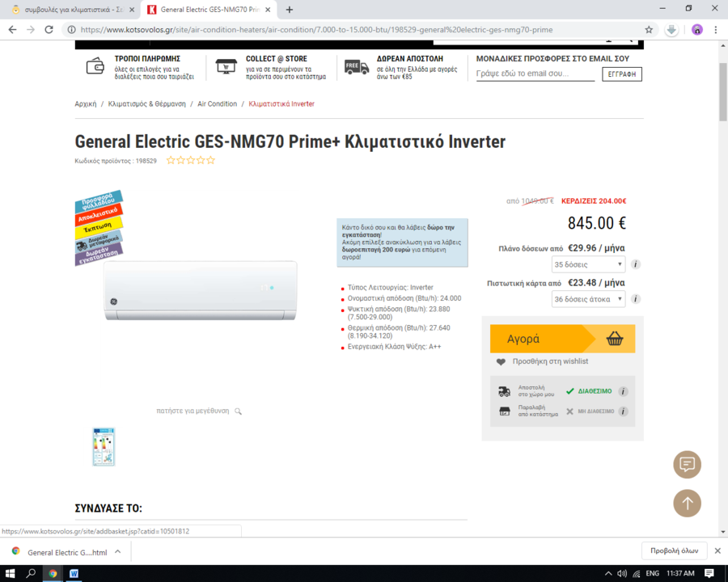728x582 pixels.
Task: Open Air Condition breadcrumb
Action: 217,104
